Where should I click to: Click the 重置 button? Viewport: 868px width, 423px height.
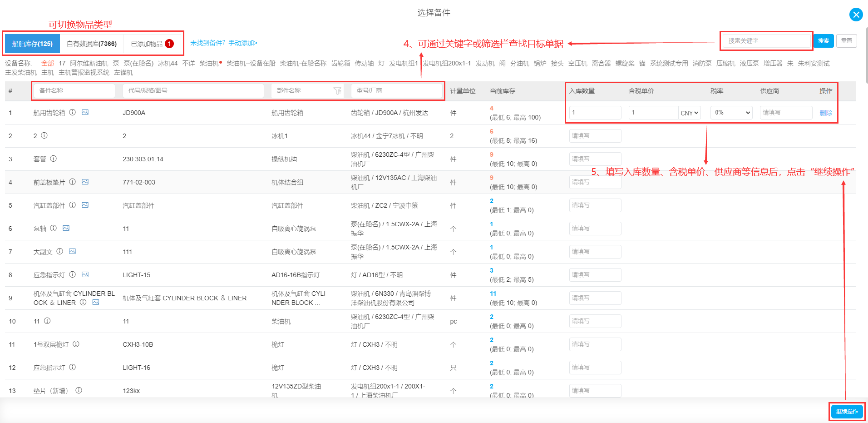pyautogui.click(x=847, y=41)
